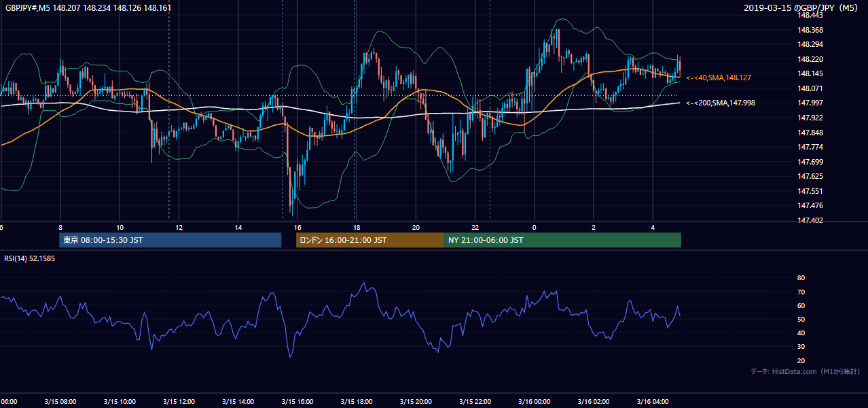Click the データ: HistData.com source credit
Viewport: 868px width, 408px height.
(806, 372)
